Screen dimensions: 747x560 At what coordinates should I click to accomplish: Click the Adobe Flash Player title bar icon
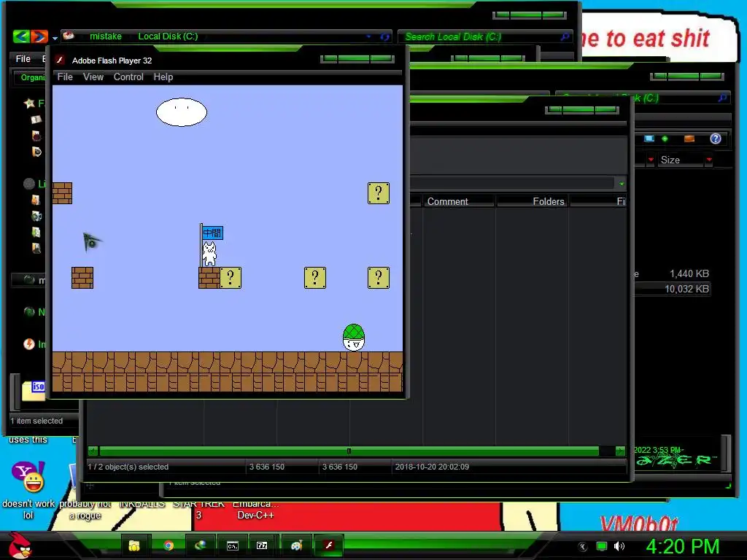click(60, 60)
